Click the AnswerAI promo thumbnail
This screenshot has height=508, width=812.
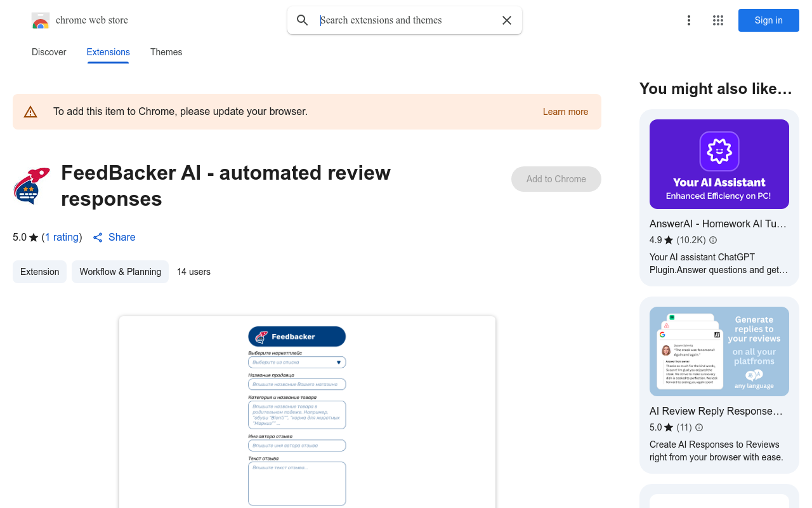coord(719,164)
